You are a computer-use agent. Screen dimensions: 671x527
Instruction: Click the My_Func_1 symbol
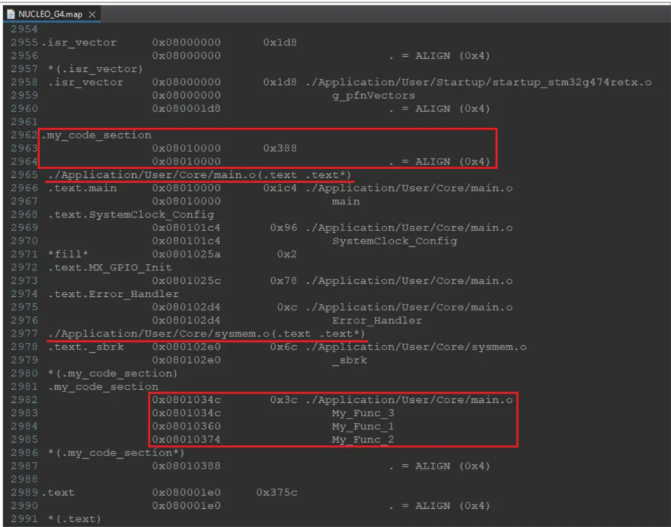click(363, 427)
